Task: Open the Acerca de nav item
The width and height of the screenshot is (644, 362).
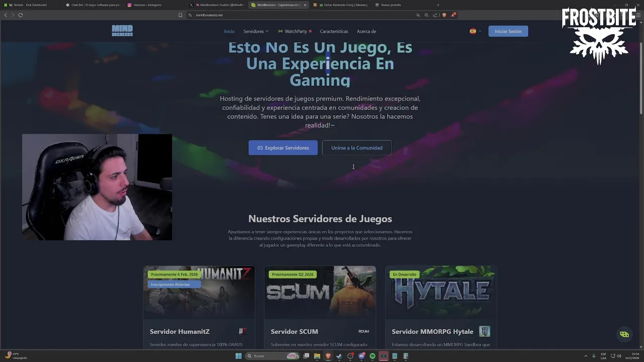Action: (x=366, y=31)
